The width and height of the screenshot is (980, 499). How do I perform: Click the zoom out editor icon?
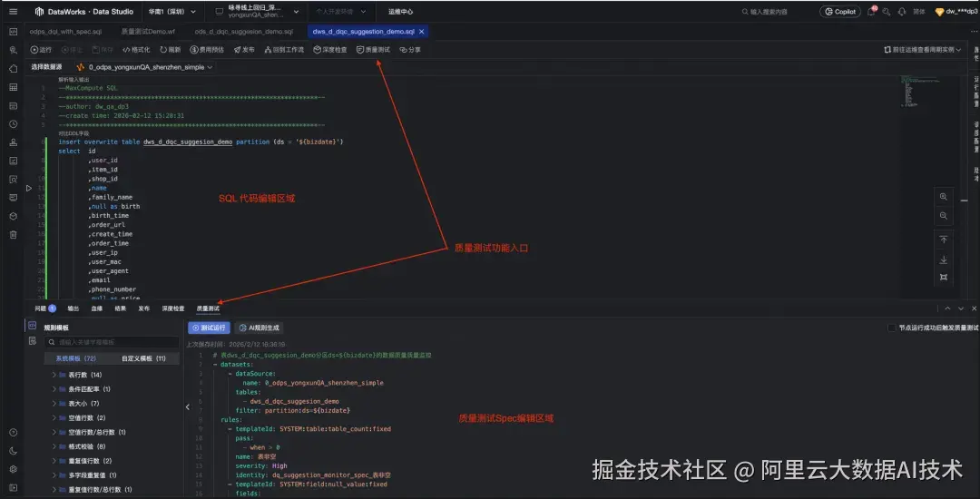[x=944, y=215]
